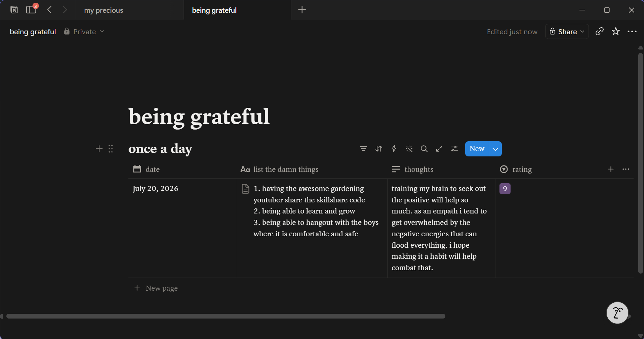Open the page options three-dot menu
Image resolution: width=644 pixels, height=339 pixels.
[x=632, y=32]
